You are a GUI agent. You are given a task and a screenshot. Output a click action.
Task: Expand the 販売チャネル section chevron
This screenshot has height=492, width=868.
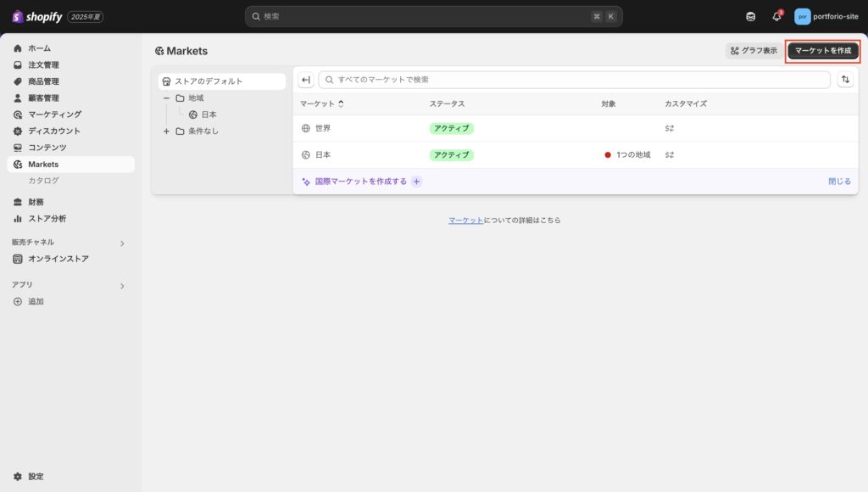(122, 243)
